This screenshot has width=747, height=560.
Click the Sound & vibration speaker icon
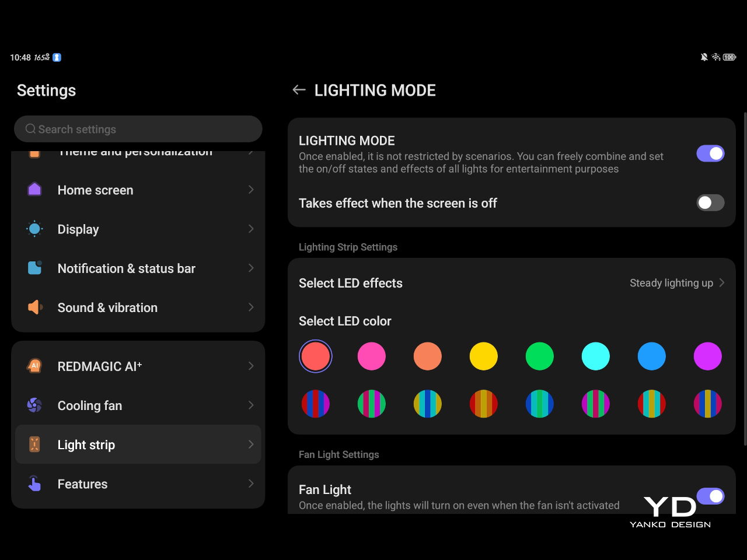(x=35, y=307)
